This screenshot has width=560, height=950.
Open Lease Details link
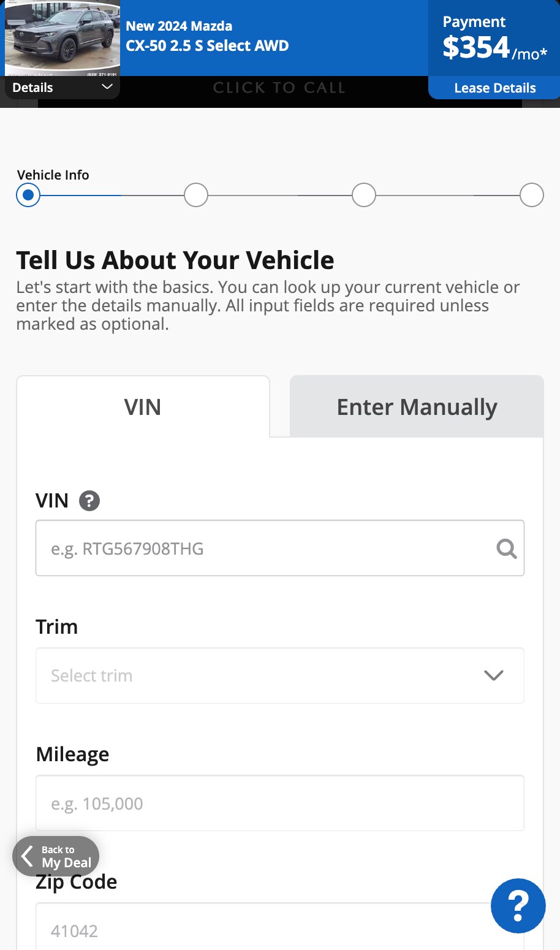point(495,88)
